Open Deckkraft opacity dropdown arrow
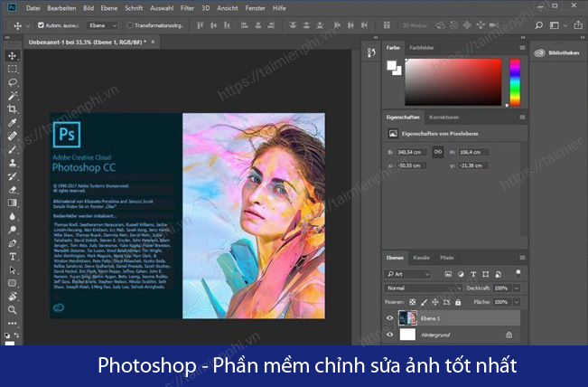This screenshot has height=387, width=588. pyautogui.click(x=517, y=288)
